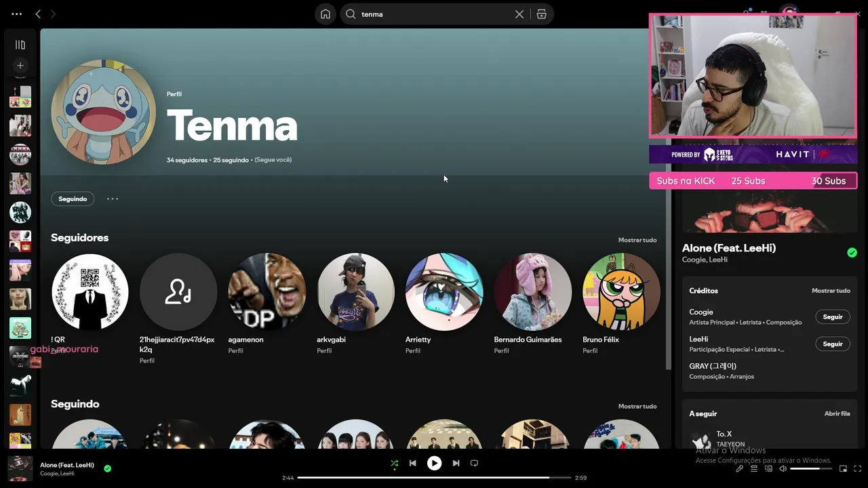Click the Tenma profile picture

[103, 113]
